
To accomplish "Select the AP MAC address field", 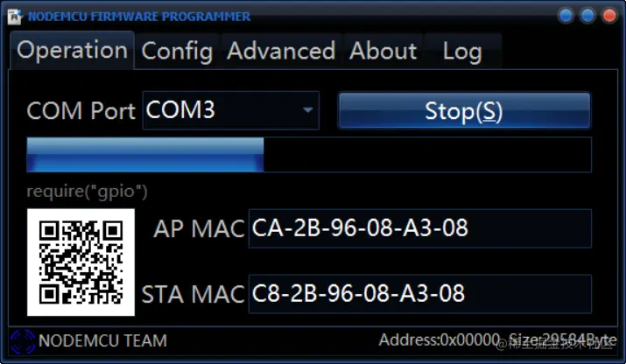I will (x=420, y=228).
